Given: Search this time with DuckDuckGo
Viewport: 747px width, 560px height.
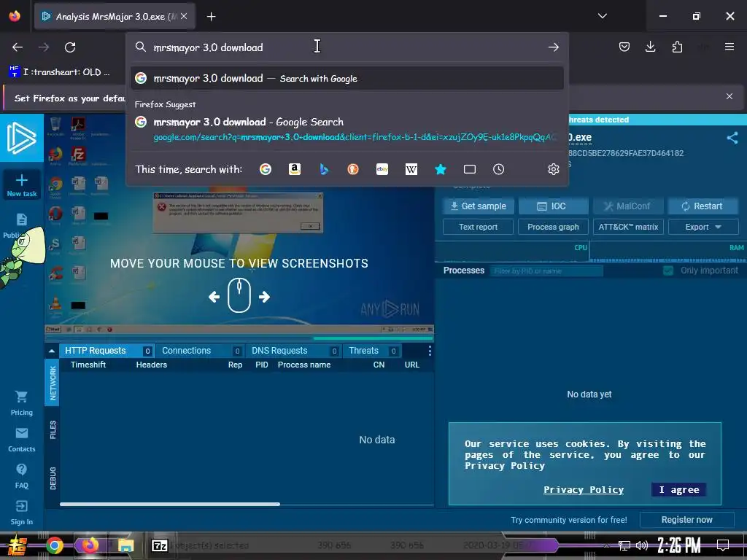Looking at the screenshot, I should (x=353, y=169).
